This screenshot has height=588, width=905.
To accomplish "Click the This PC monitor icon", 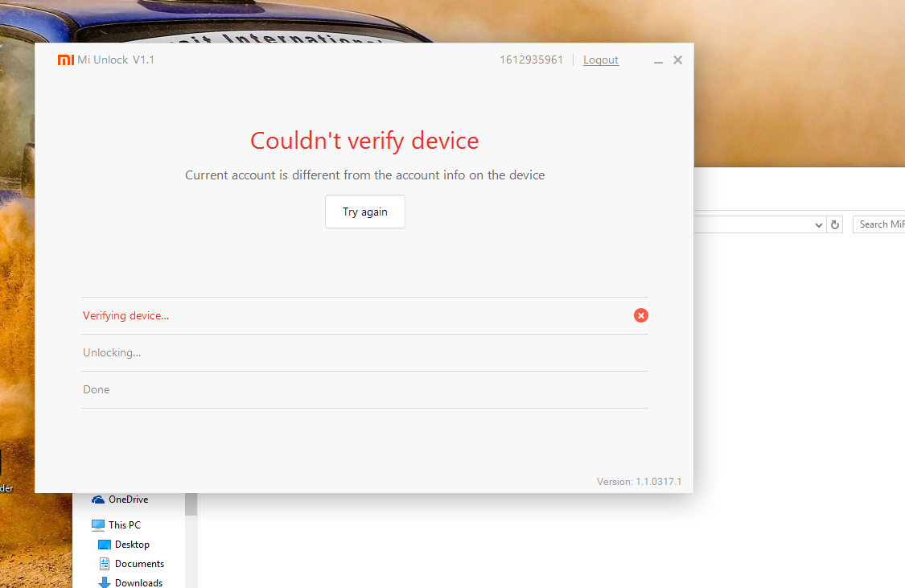I will (x=98, y=525).
